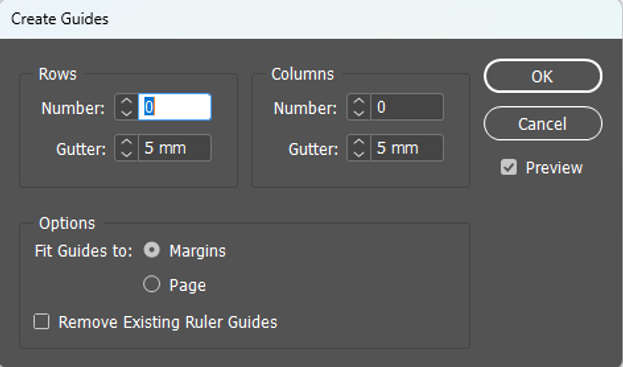Decrease the Rows Gutter with down arrow
The image size is (623, 367).
[x=126, y=154]
